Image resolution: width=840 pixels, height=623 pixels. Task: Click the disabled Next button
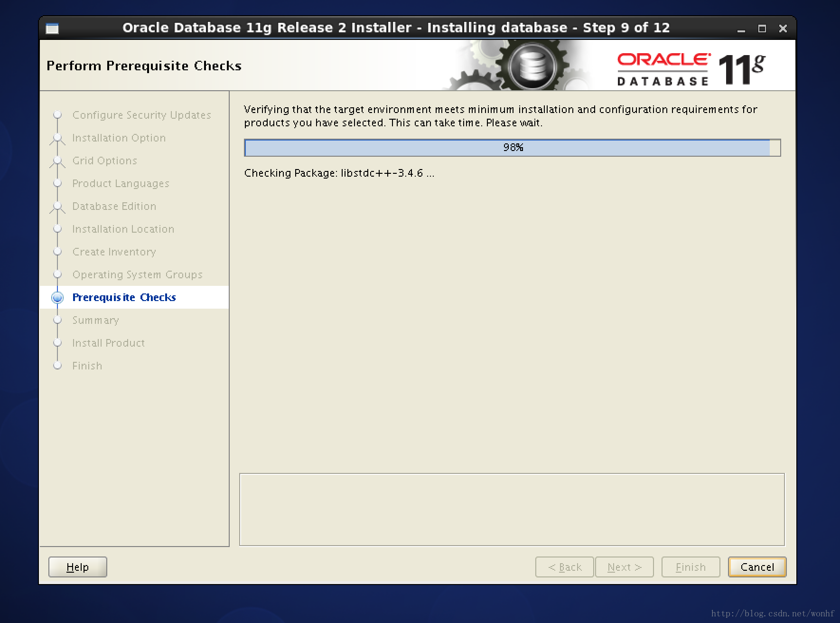tap(625, 567)
